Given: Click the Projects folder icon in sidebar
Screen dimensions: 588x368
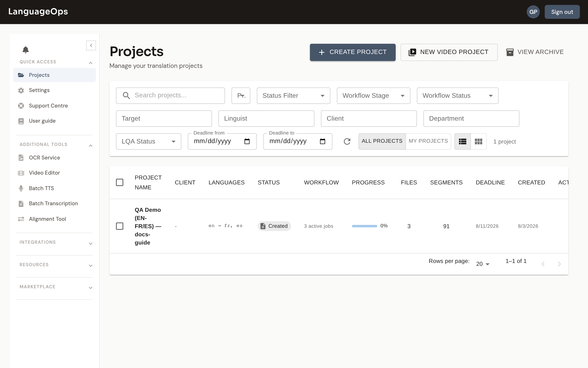Looking at the screenshot, I should [21, 75].
